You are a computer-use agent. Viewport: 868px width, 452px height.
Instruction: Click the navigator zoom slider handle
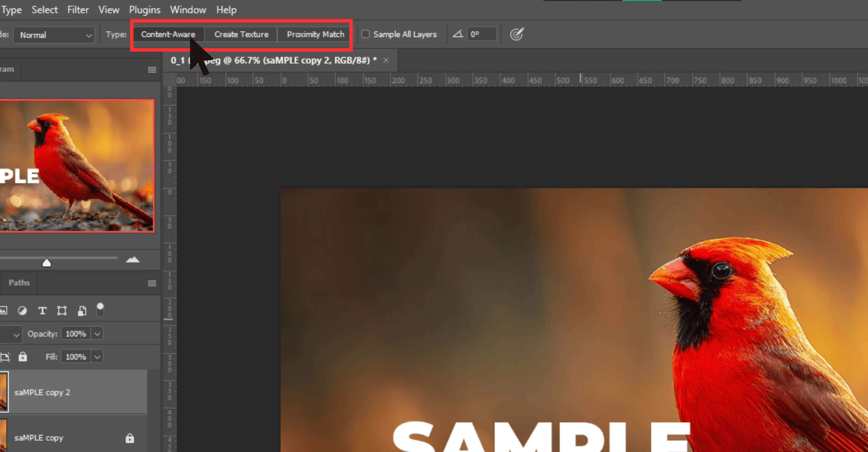pos(47,263)
